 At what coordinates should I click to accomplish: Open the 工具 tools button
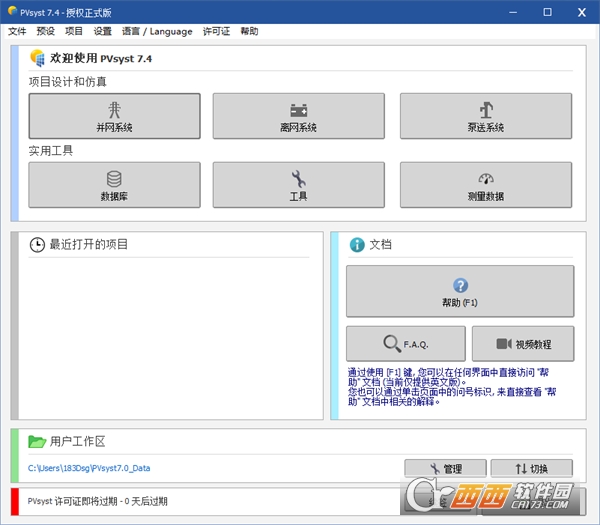[298, 185]
